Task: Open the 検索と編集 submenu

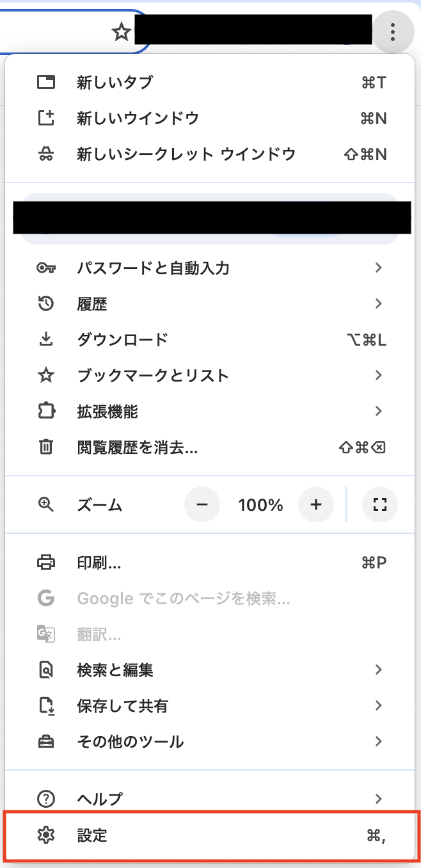Action: pyautogui.click(x=115, y=670)
